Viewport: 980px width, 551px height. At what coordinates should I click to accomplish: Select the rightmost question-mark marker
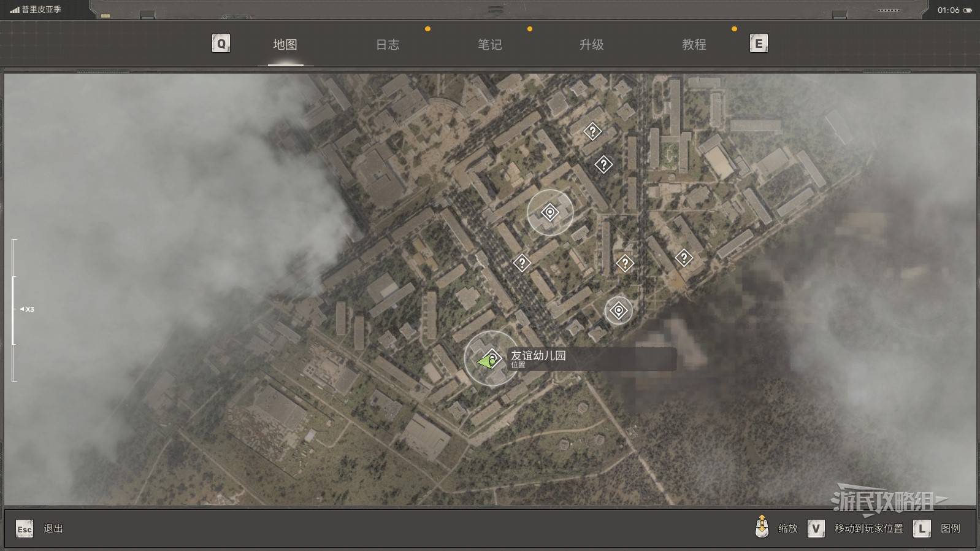(684, 258)
